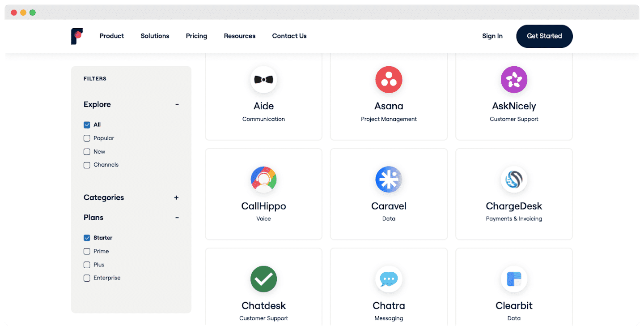
Task: Uncheck the Starter plan checkbox
Action: pyautogui.click(x=87, y=238)
